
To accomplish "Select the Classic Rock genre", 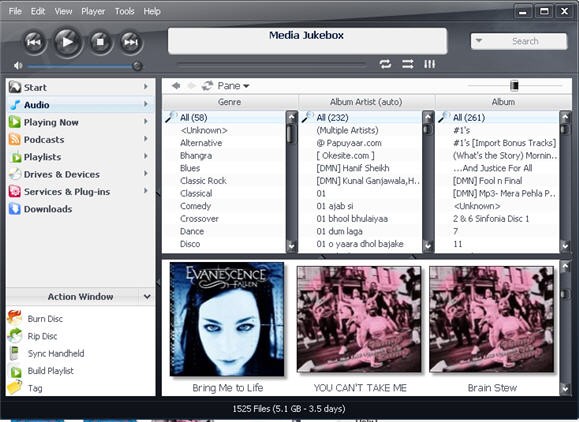I will pyautogui.click(x=203, y=181).
